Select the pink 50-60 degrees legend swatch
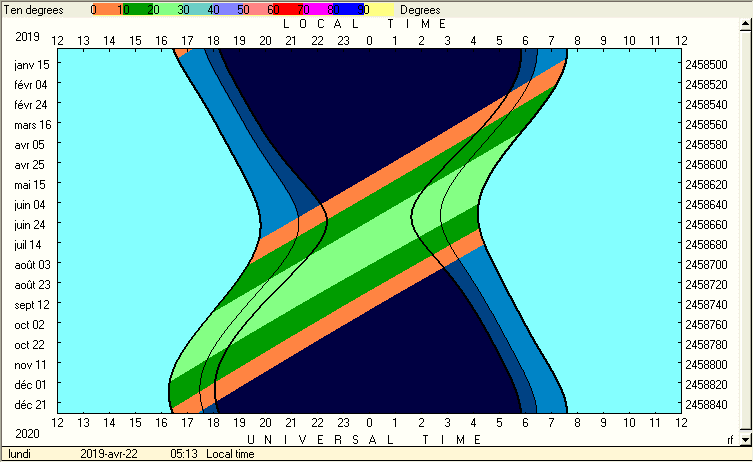Viewport: 754px width, 463px height. 258,10
